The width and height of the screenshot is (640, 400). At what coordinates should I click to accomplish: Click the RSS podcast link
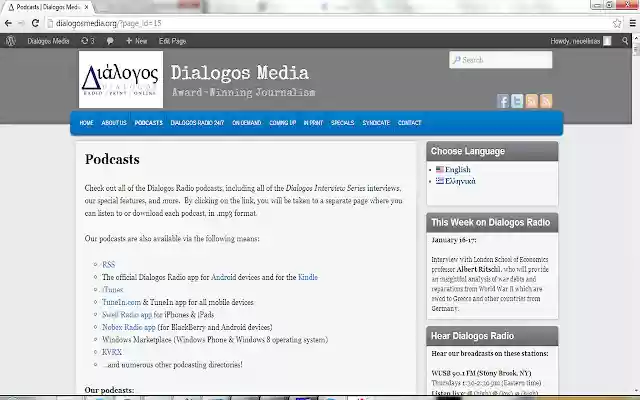109,264
